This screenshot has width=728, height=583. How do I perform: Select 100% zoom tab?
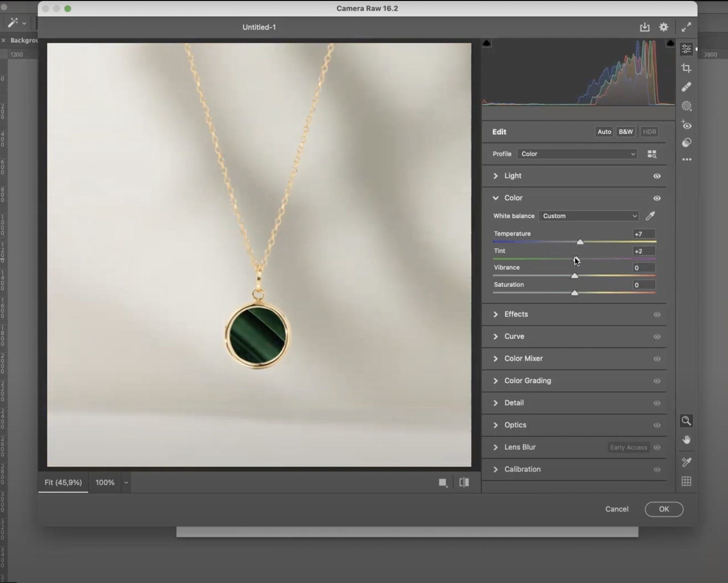coord(105,482)
